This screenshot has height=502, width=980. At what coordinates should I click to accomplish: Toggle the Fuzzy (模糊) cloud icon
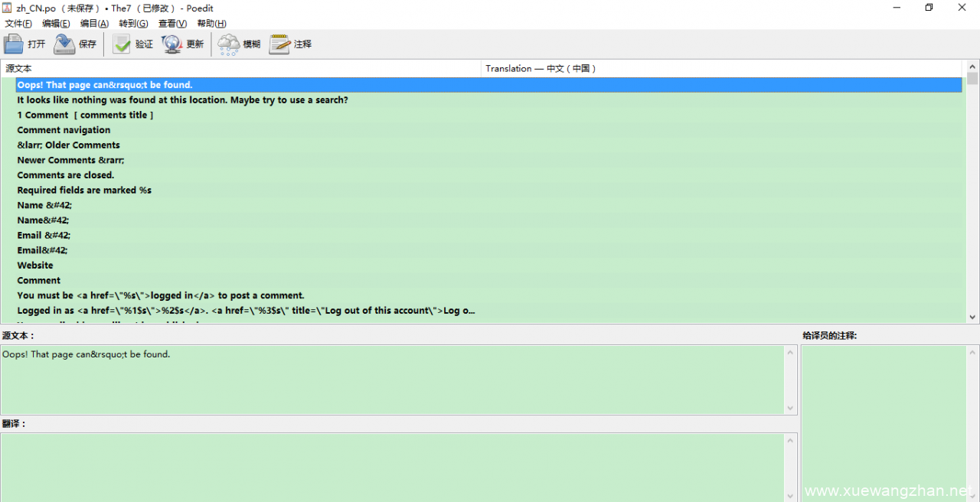click(228, 44)
